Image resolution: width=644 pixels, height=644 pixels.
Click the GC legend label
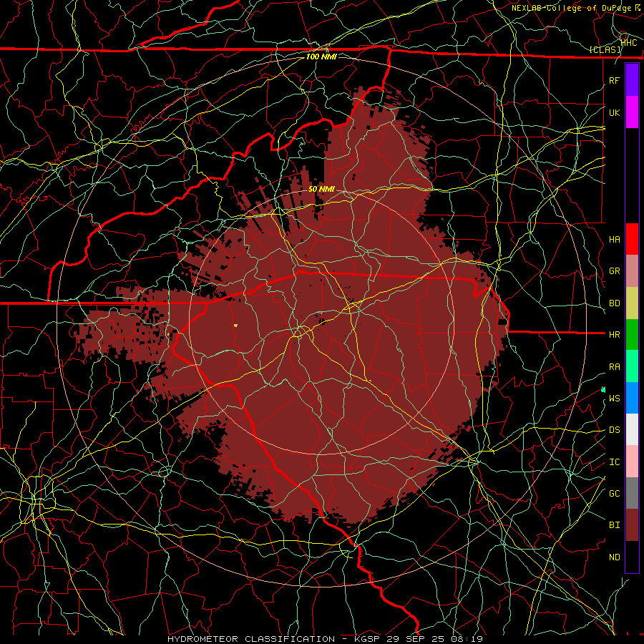pyautogui.click(x=615, y=493)
